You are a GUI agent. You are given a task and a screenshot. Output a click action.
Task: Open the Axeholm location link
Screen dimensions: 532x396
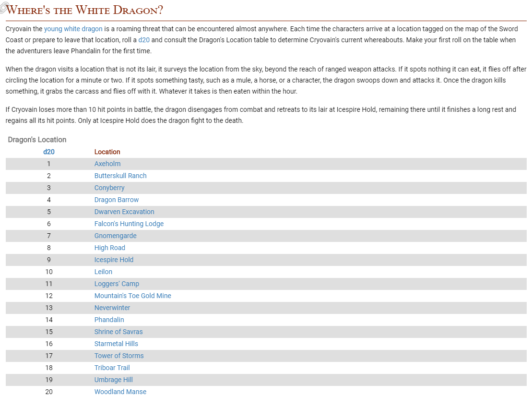[x=107, y=164]
